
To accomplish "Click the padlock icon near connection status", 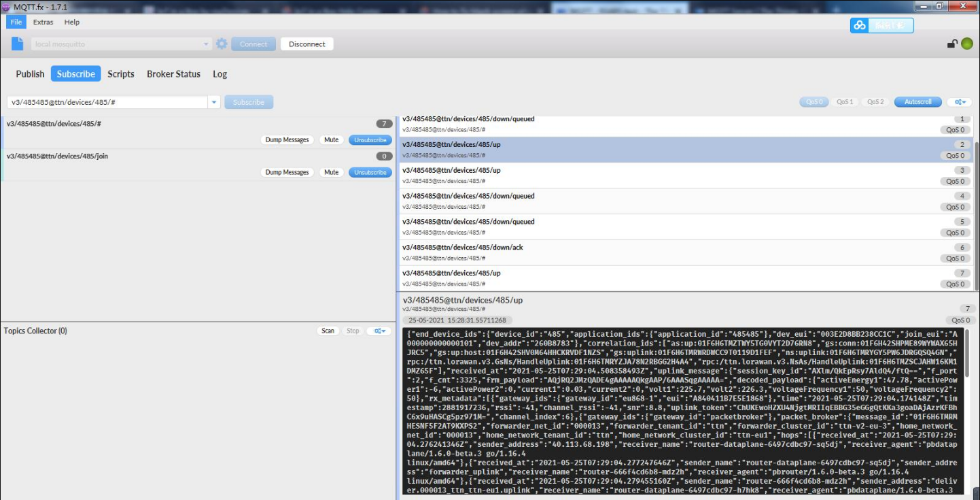I will 952,44.
